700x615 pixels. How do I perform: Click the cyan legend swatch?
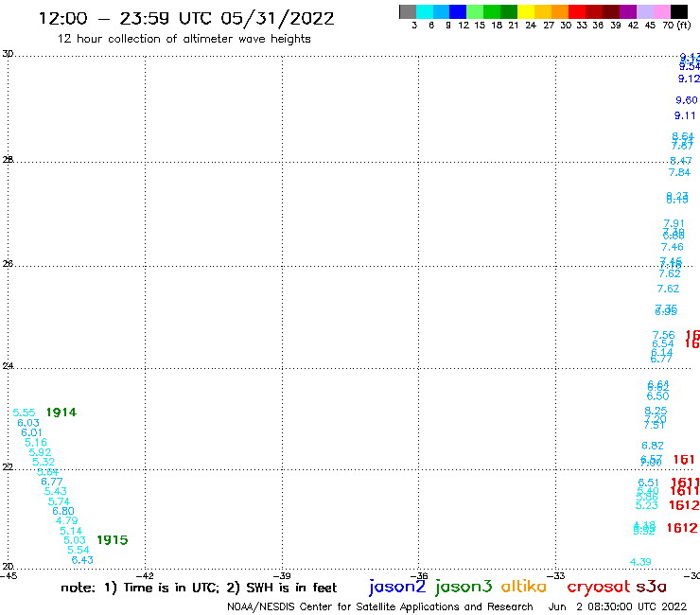point(425,11)
